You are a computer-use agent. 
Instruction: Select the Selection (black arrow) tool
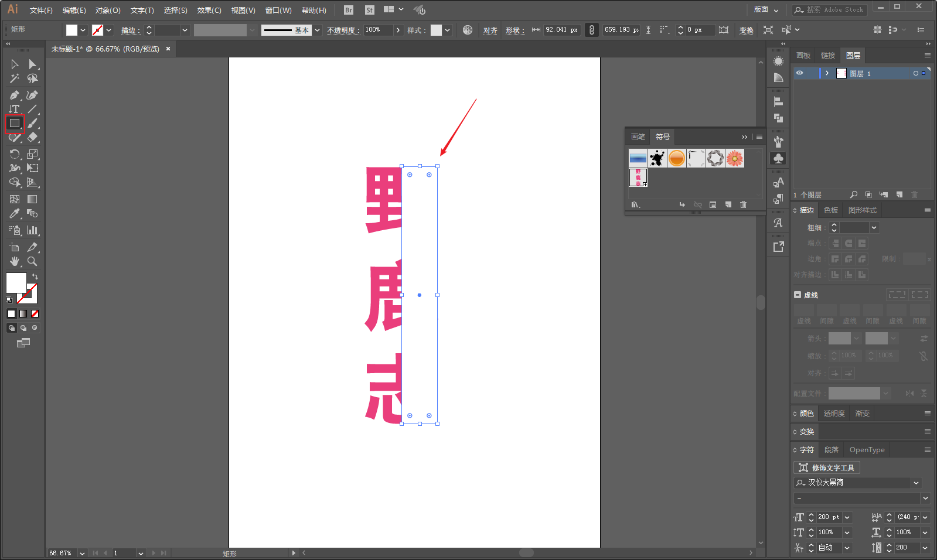15,64
